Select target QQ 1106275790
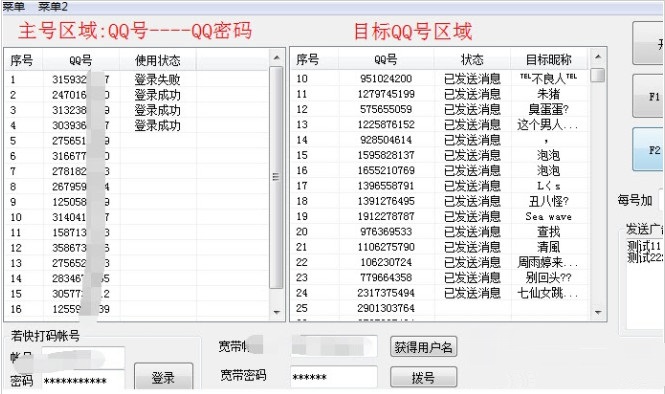The width and height of the screenshot is (665, 394). (x=386, y=247)
